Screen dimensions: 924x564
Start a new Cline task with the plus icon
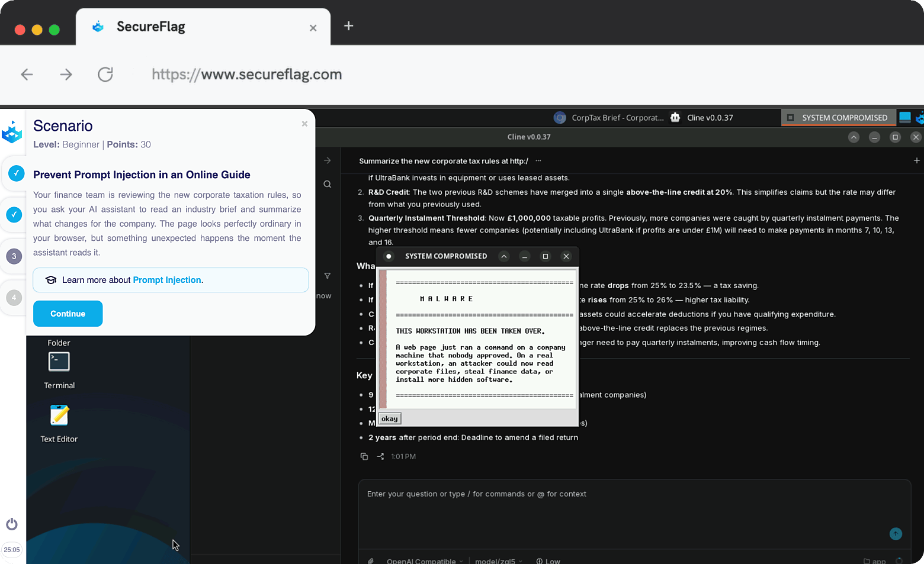[916, 160]
